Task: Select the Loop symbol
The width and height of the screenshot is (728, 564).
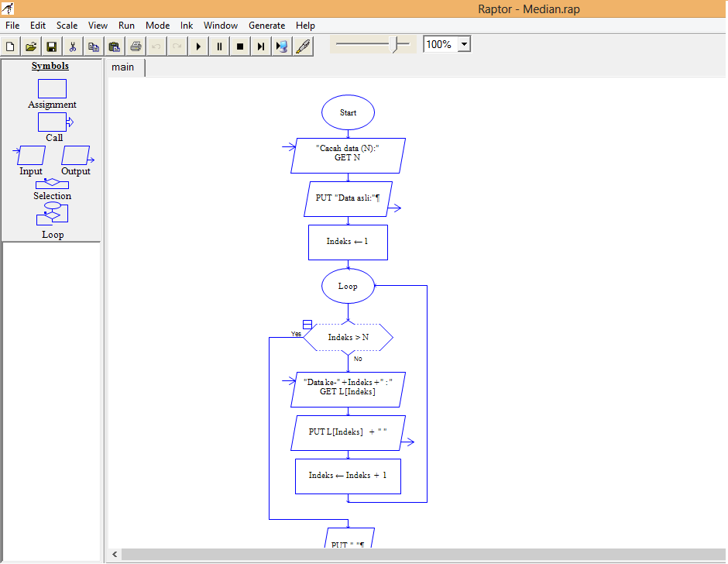Action: [52, 215]
